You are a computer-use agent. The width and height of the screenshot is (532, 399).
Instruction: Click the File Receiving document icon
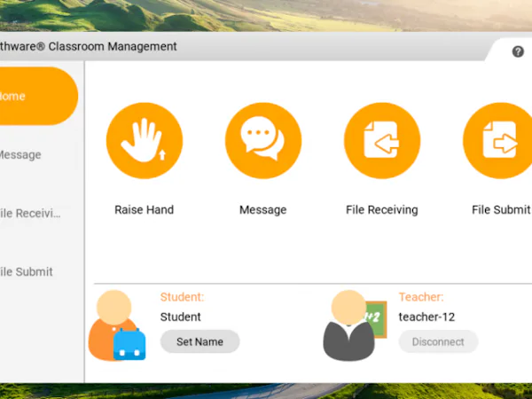click(382, 140)
